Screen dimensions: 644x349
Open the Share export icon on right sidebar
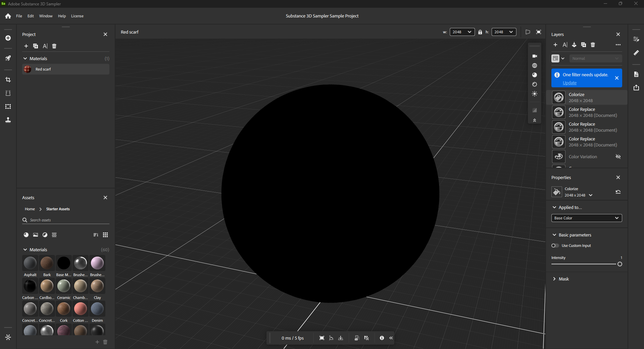click(636, 88)
